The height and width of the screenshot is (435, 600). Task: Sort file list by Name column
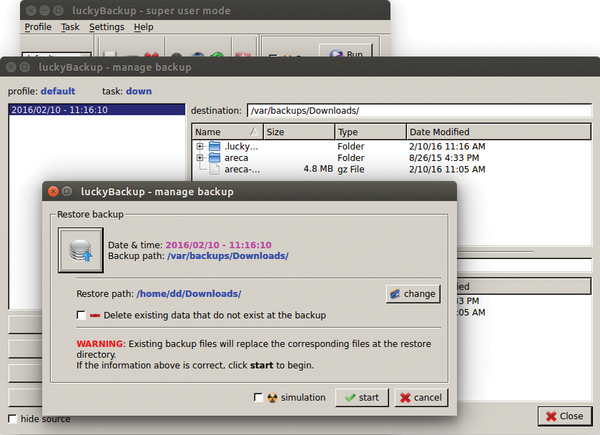(227, 132)
